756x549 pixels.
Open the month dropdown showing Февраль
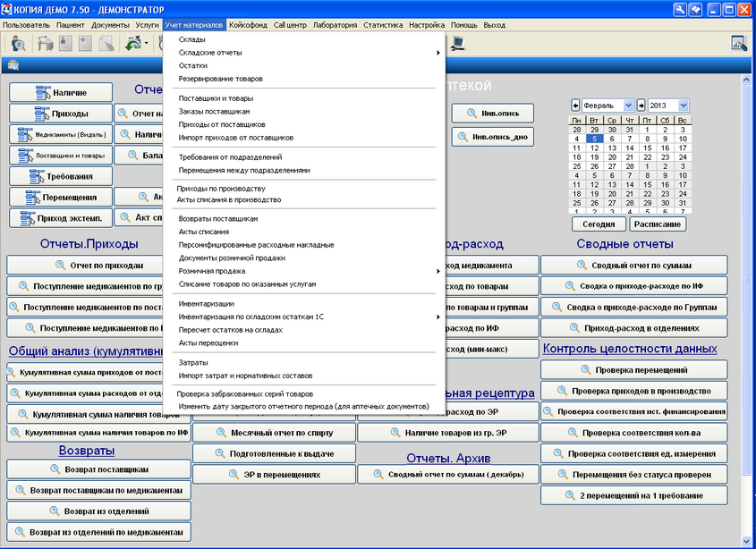(x=628, y=106)
